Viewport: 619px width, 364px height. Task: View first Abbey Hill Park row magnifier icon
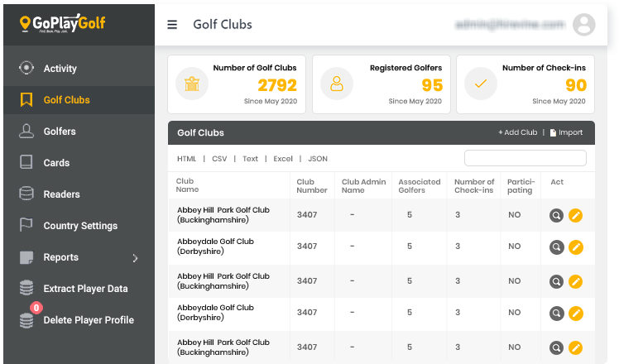coord(557,216)
